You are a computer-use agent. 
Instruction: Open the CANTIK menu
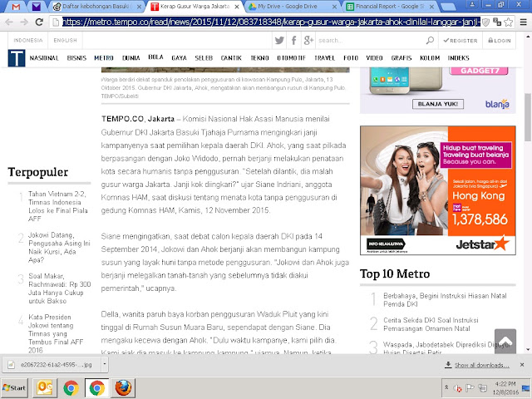[231, 58]
